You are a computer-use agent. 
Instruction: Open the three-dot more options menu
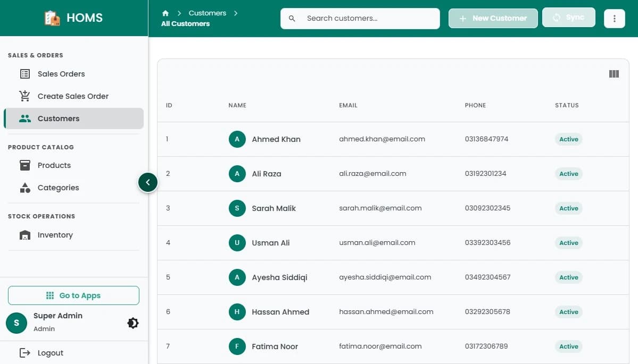point(615,18)
